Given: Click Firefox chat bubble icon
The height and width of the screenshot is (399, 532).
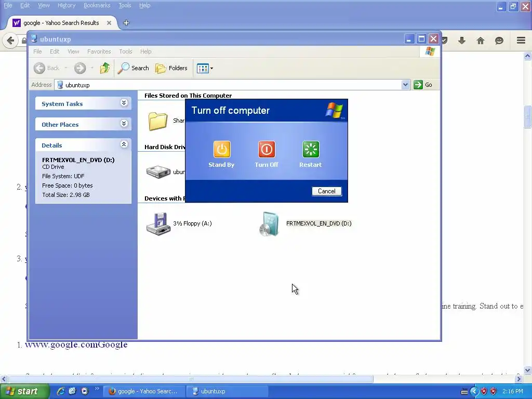Looking at the screenshot, I should [x=499, y=41].
